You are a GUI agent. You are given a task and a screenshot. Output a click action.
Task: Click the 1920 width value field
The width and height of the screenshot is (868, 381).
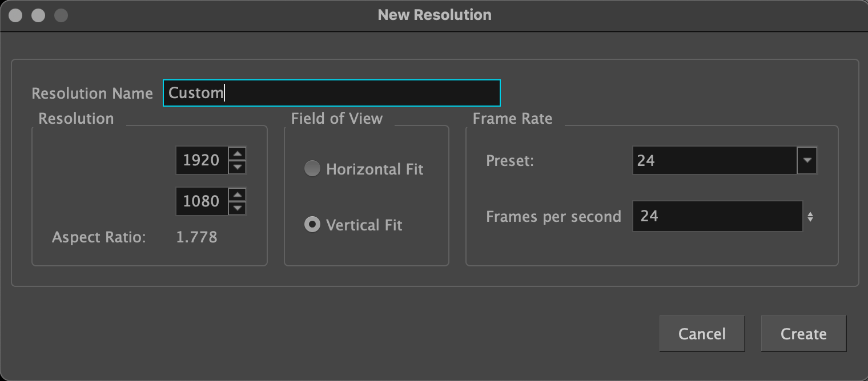[202, 160]
